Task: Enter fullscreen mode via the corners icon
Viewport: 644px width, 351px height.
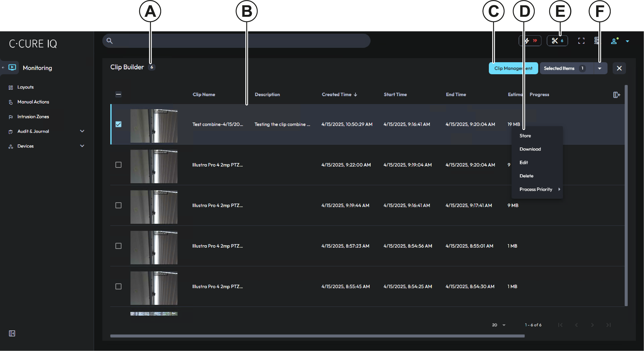Action: [581, 41]
